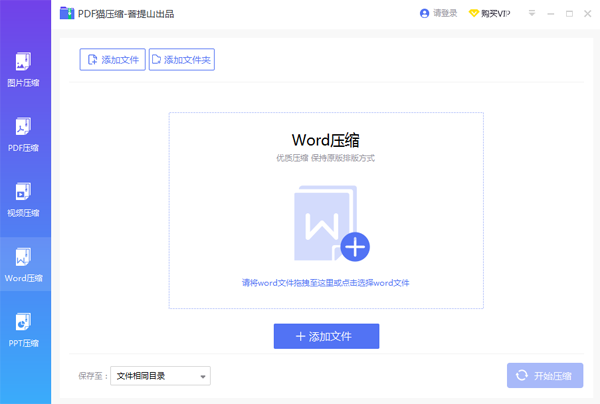Minimize the PDF猫压缩 window
Screen dimensions: 600x404
tap(551, 14)
